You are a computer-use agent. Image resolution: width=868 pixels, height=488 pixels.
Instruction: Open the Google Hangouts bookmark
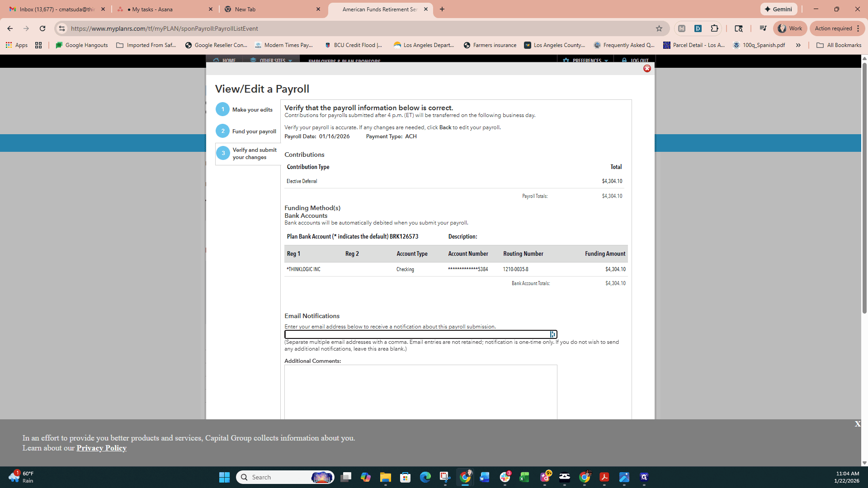click(82, 45)
